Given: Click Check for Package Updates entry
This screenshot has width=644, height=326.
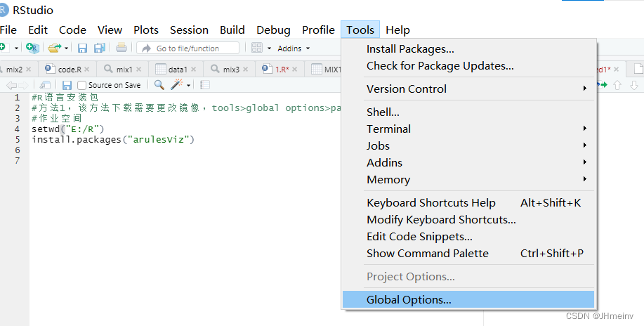Looking at the screenshot, I should (440, 66).
